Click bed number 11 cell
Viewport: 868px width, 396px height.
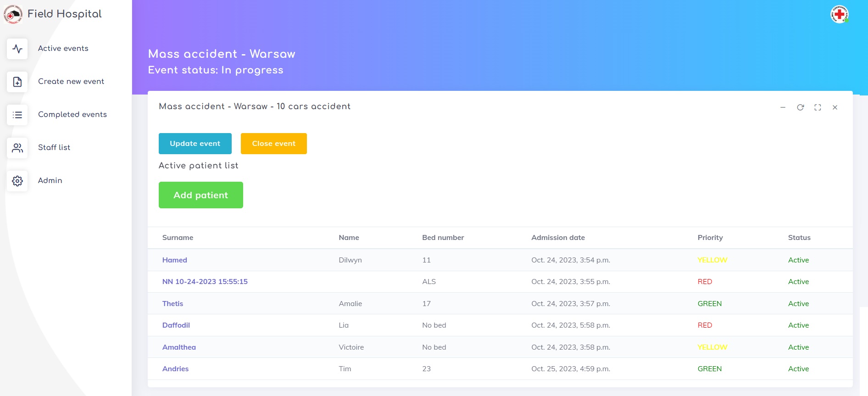tap(426, 260)
